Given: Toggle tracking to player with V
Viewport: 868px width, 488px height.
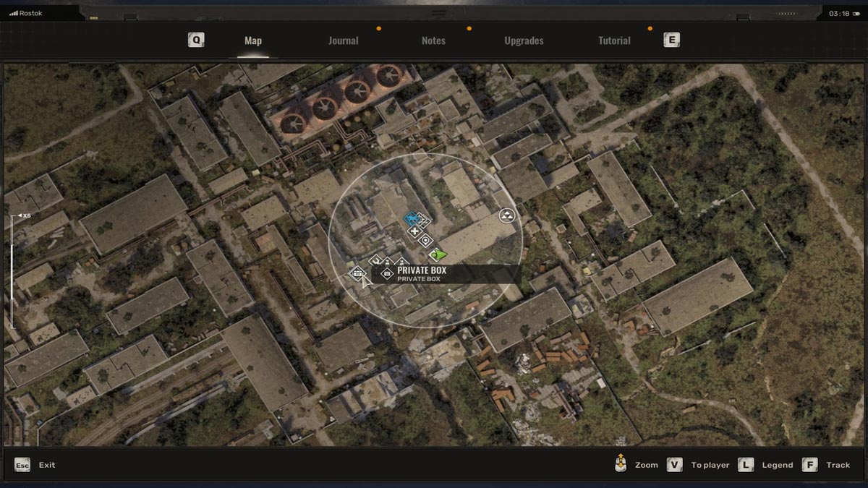Looking at the screenshot, I should 675,465.
